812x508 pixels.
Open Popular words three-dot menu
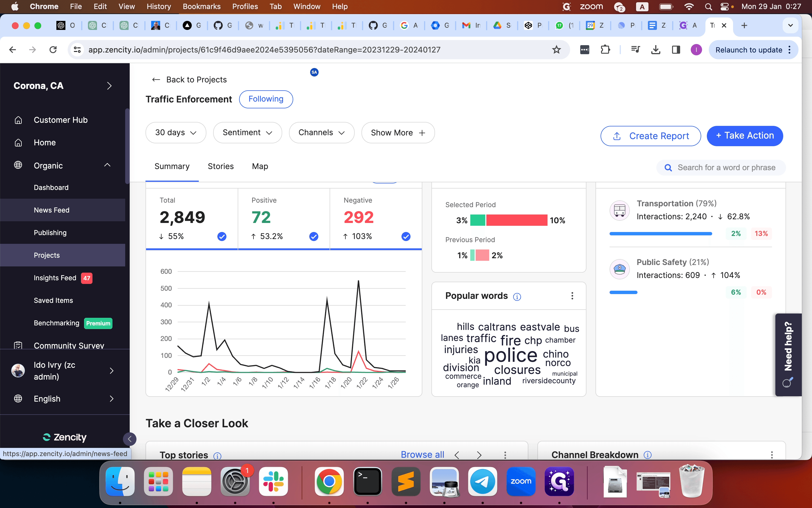(x=572, y=296)
